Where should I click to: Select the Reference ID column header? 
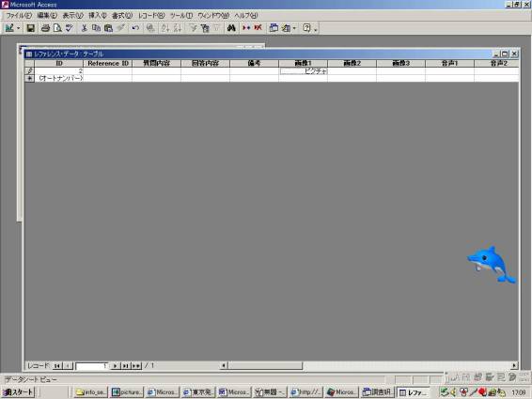pos(107,64)
